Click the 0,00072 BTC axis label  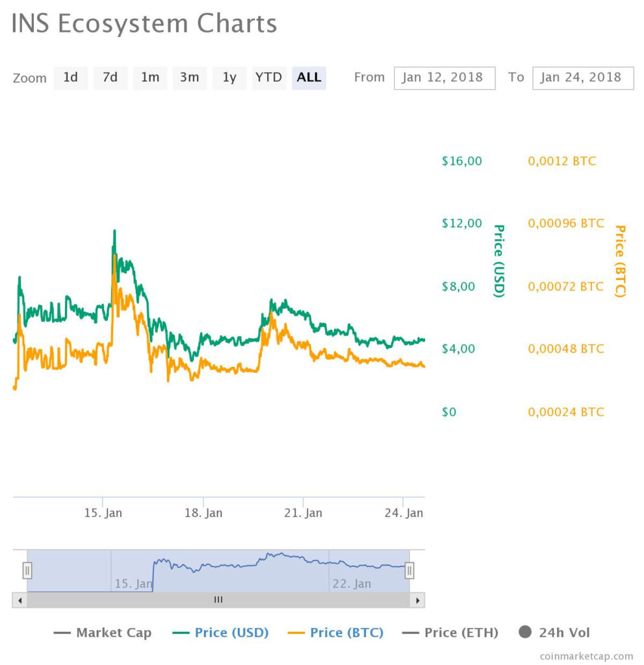pos(565,286)
